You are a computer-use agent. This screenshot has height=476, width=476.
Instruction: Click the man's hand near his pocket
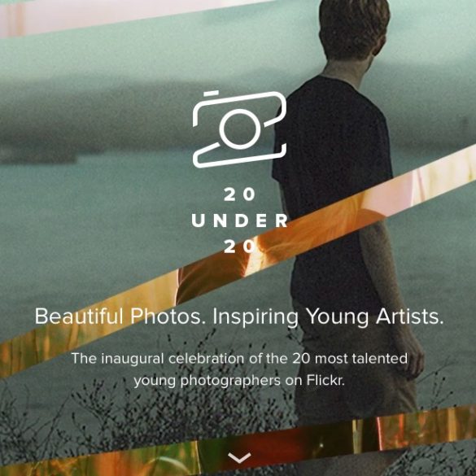[x=413, y=363]
